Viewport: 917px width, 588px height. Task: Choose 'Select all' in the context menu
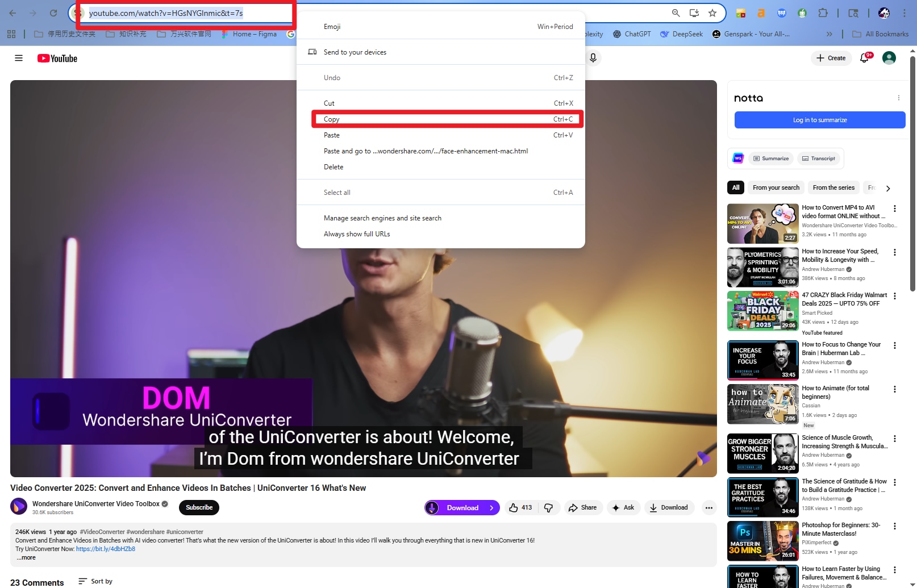[337, 192]
